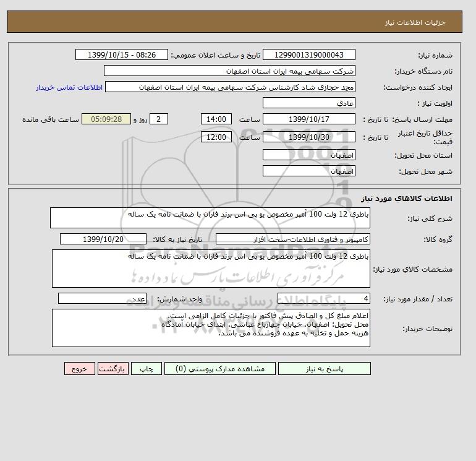Click the شرح کلی نیاز text box
Viewport: 476px width, 461px height.
[210, 218]
